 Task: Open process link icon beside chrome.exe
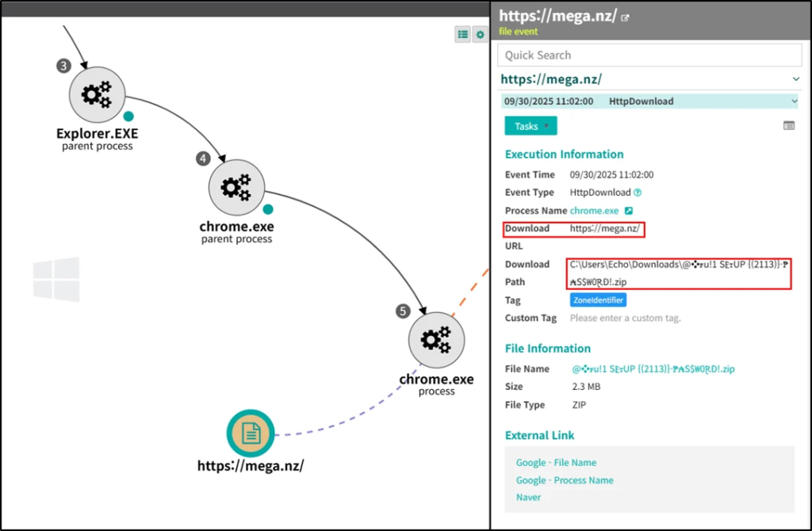(629, 211)
